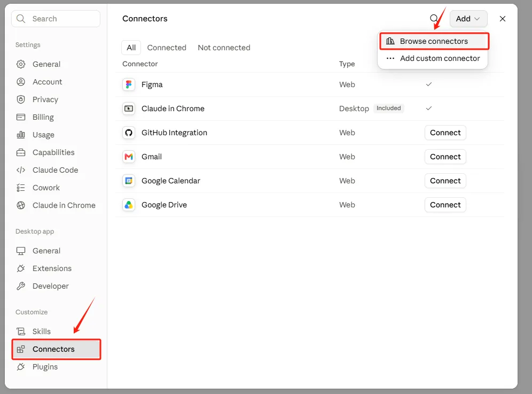The image size is (532, 394).
Task: Switch to the Connected tab
Action: (x=167, y=48)
